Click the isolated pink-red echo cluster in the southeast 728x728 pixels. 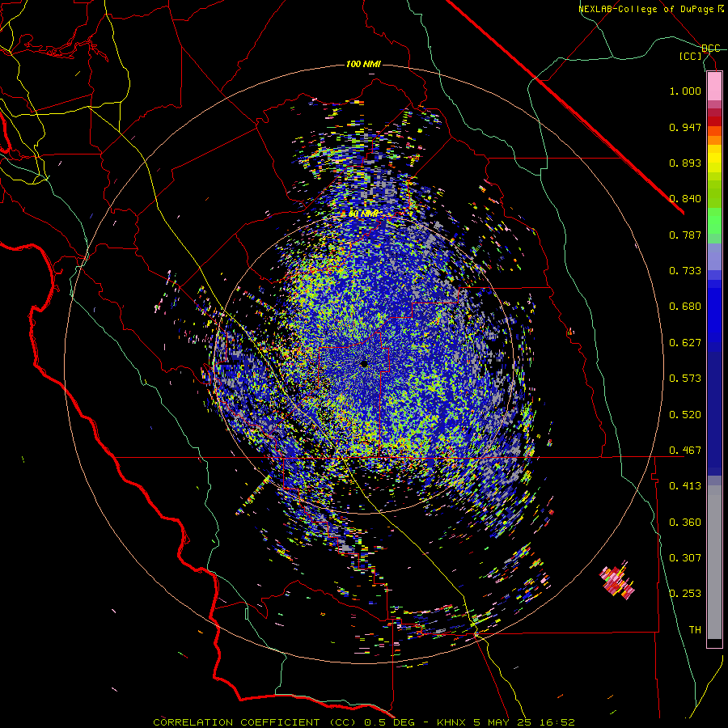(616, 580)
